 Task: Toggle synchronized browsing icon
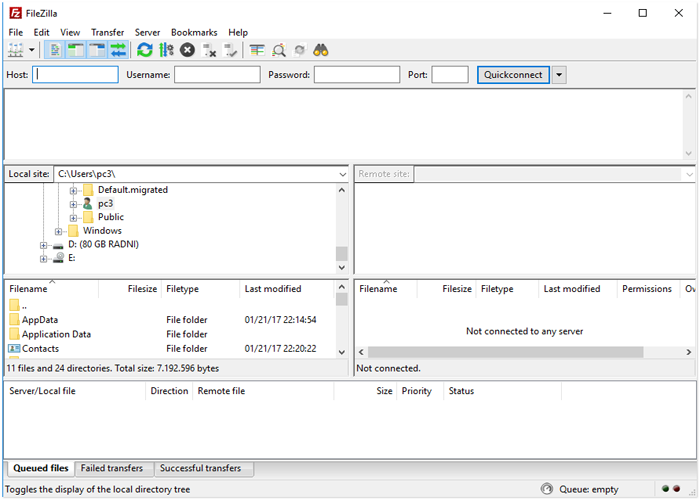(300, 50)
